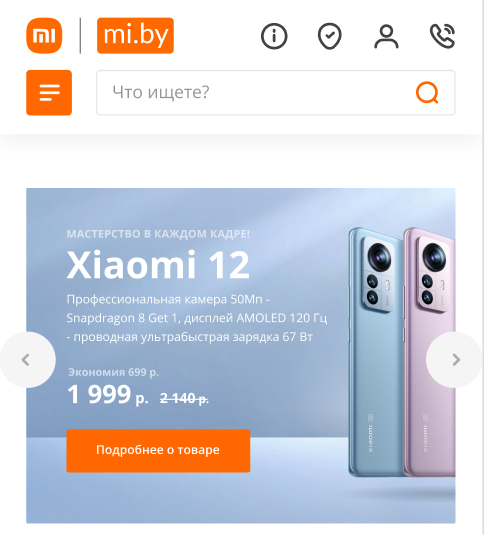Click the orange Xiaomi Mi logo
Viewport: 484px width, 535px height.
(44, 36)
